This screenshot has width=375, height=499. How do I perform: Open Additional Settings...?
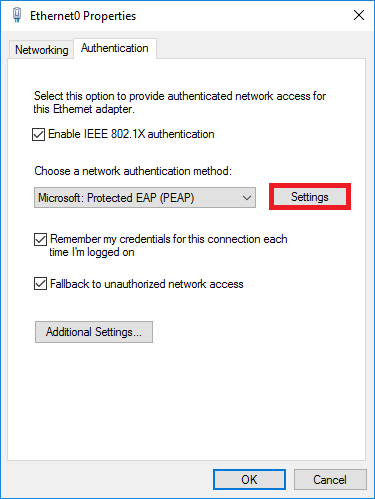tap(94, 332)
